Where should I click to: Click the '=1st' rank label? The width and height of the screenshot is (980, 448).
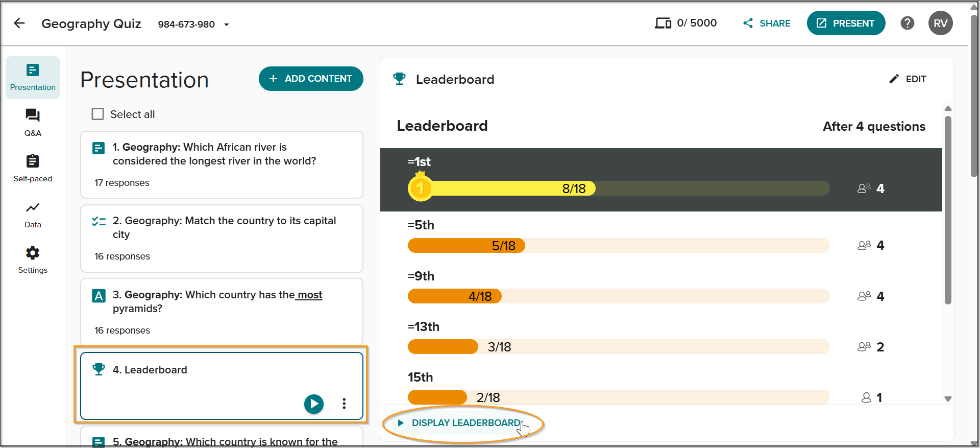[419, 162]
